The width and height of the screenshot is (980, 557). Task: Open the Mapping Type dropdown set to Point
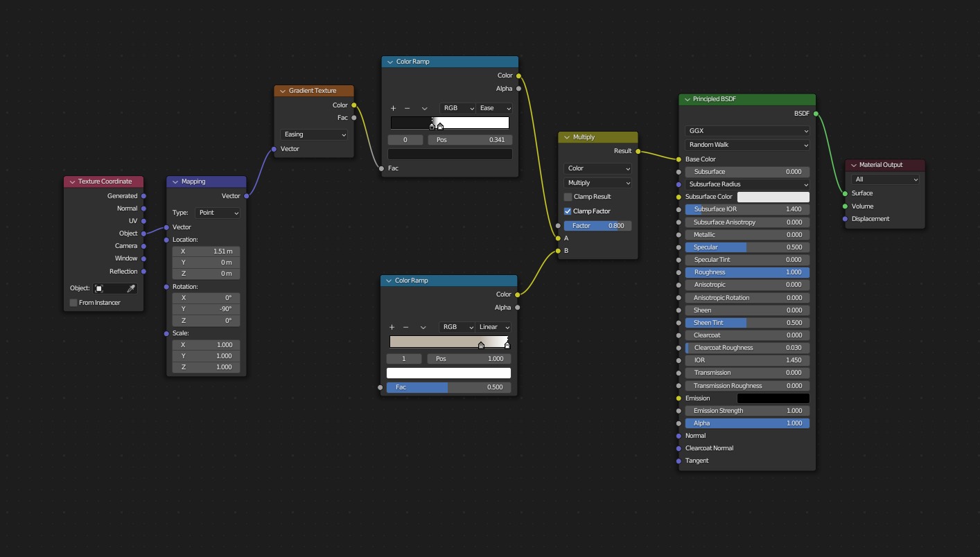pyautogui.click(x=218, y=213)
